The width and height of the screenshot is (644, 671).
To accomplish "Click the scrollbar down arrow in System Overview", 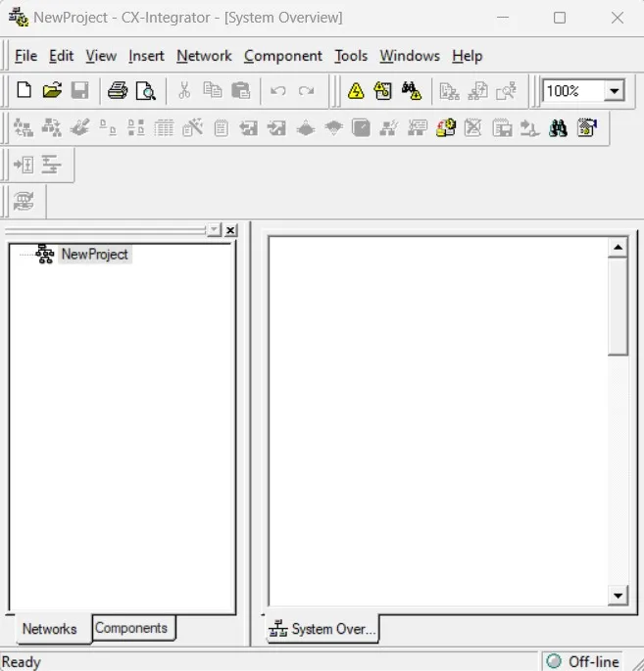I will tap(618, 596).
